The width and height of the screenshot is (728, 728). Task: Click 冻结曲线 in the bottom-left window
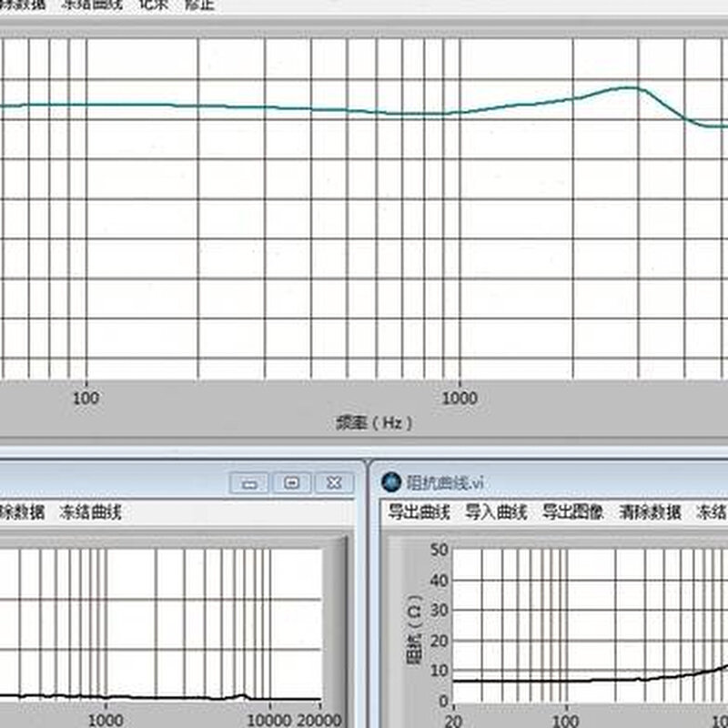click(x=91, y=512)
